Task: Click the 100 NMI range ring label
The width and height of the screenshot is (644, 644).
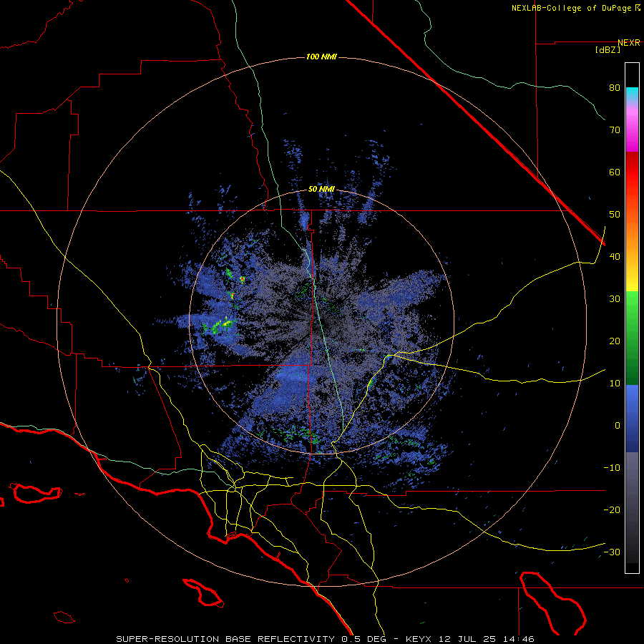Action: [321, 57]
